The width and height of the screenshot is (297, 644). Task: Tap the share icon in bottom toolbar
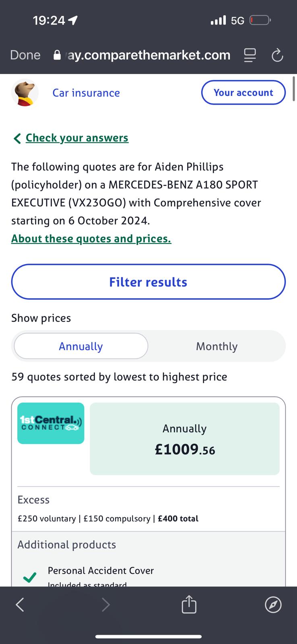tap(189, 604)
